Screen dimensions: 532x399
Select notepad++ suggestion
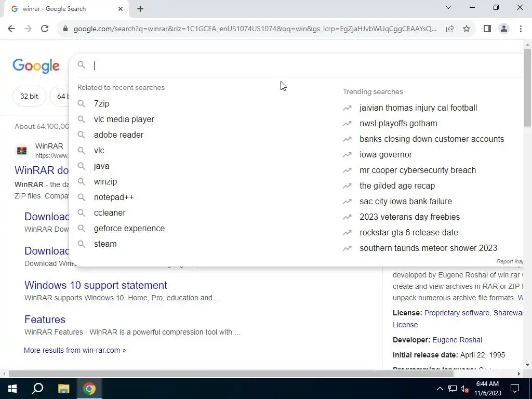[114, 197]
